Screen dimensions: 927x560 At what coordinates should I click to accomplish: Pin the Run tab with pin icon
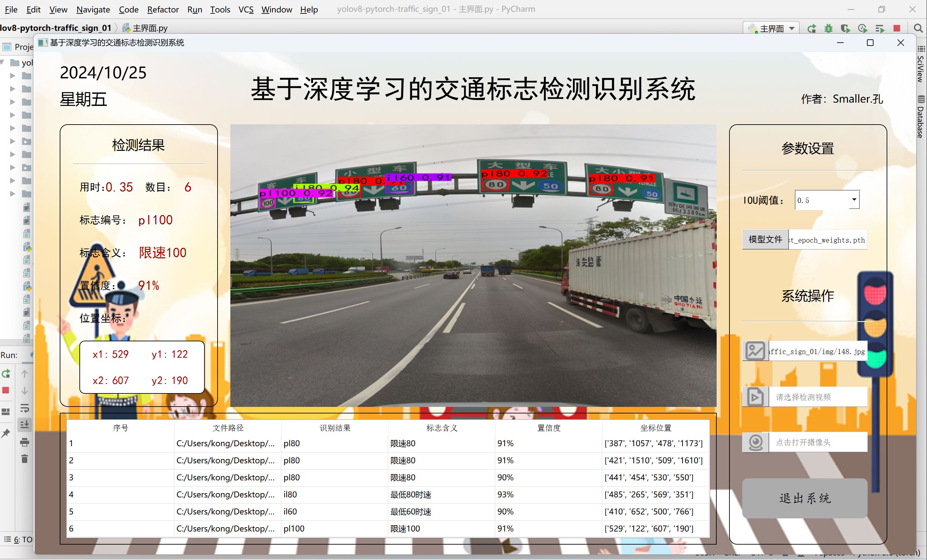pos(6,433)
